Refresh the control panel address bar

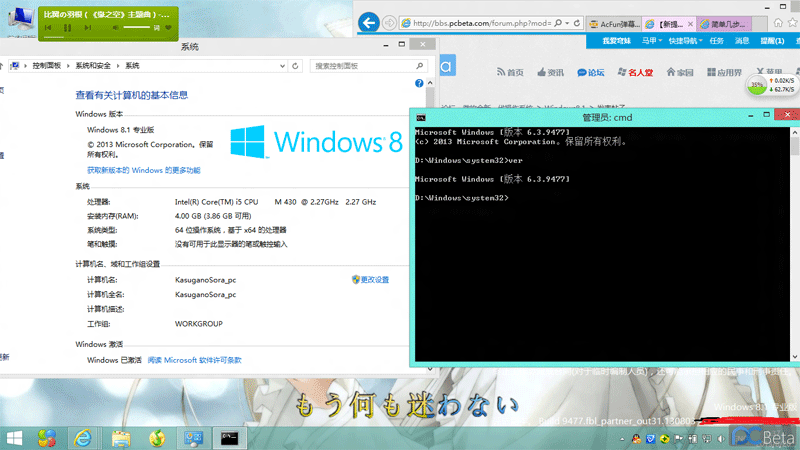tap(295, 65)
